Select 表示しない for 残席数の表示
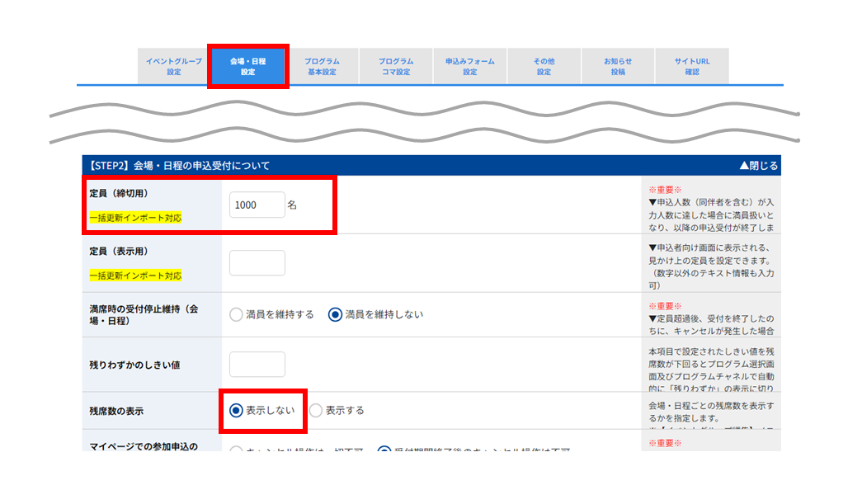The image size is (862, 504). pos(236,411)
